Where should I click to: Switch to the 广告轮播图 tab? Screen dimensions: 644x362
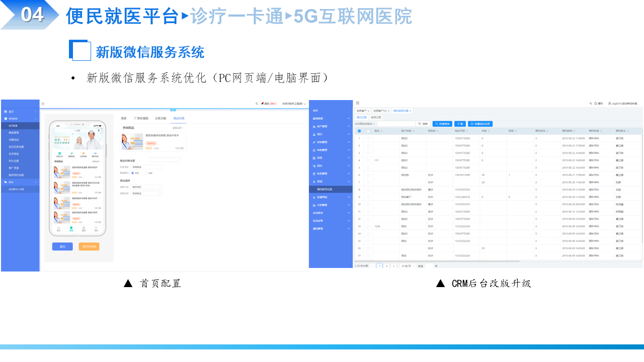141,118
